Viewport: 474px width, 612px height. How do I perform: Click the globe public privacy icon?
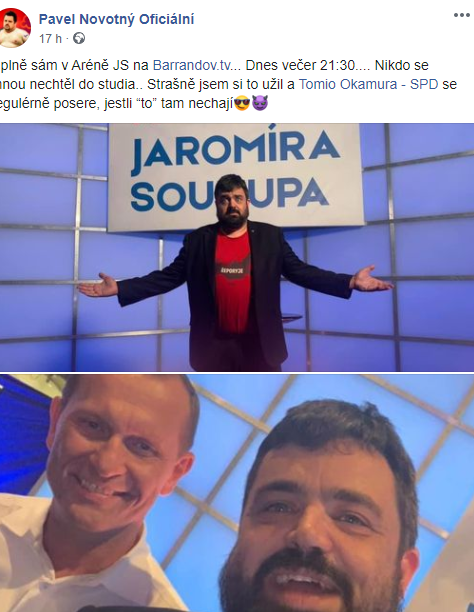point(79,38)
